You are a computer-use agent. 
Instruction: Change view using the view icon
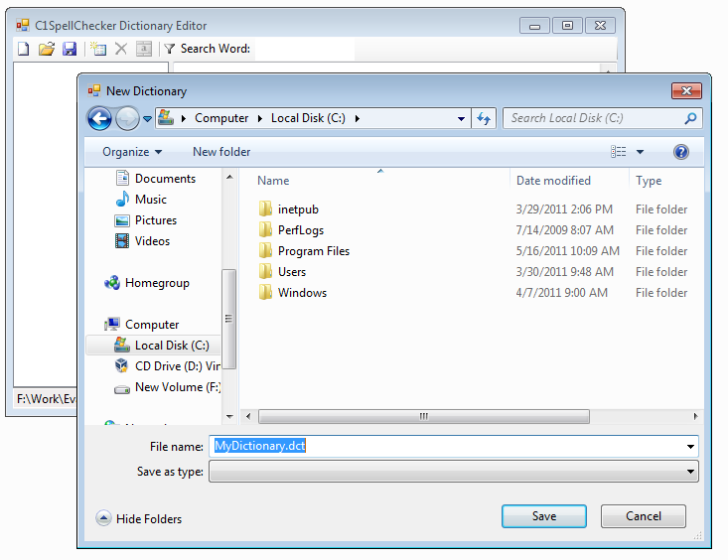pos(618,152)
